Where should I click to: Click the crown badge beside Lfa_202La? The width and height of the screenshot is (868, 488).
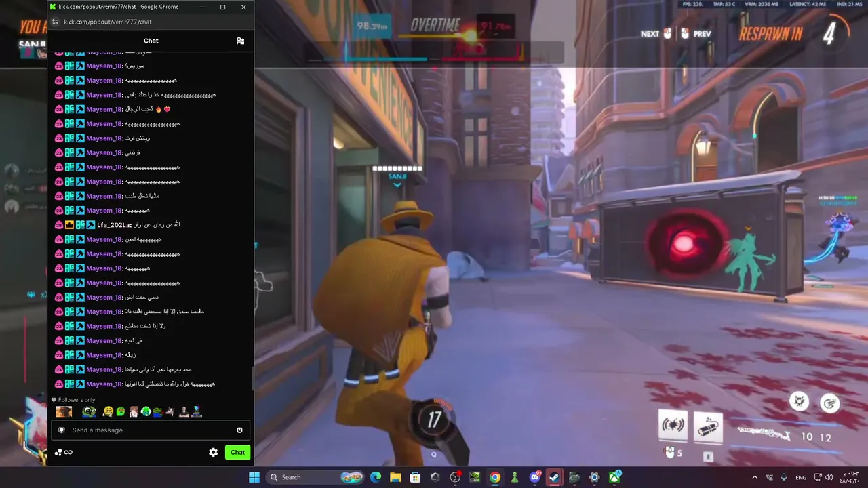pos(69,225)
